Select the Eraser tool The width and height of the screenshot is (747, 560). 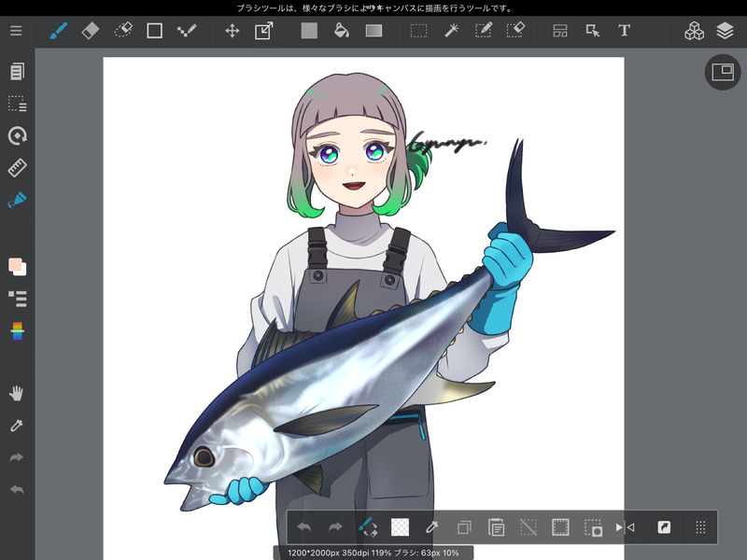[91, 31]
